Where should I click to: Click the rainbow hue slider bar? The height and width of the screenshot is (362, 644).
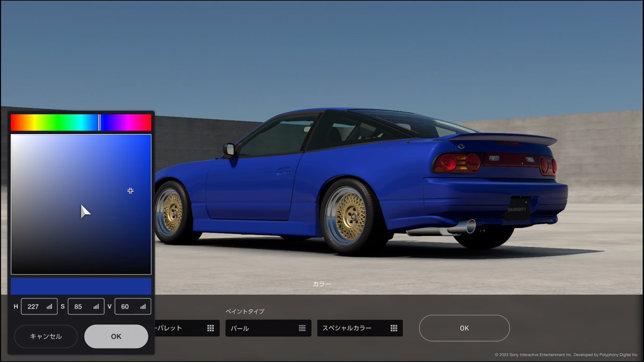coord(81,122)
